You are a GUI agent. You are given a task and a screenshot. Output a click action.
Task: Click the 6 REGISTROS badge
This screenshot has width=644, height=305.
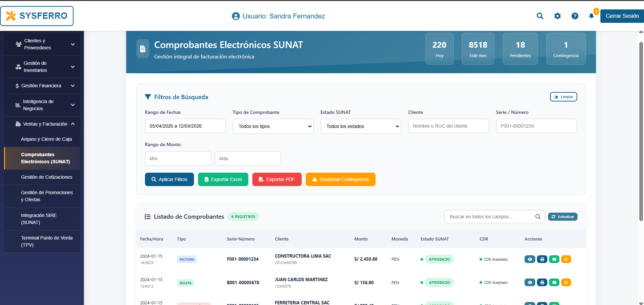[x=243, y=217]
